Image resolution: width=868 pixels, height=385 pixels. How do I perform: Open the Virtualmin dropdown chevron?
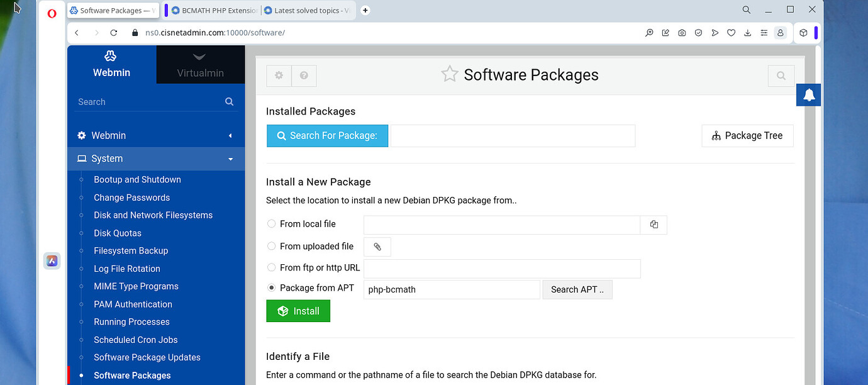tap(200, 57)
